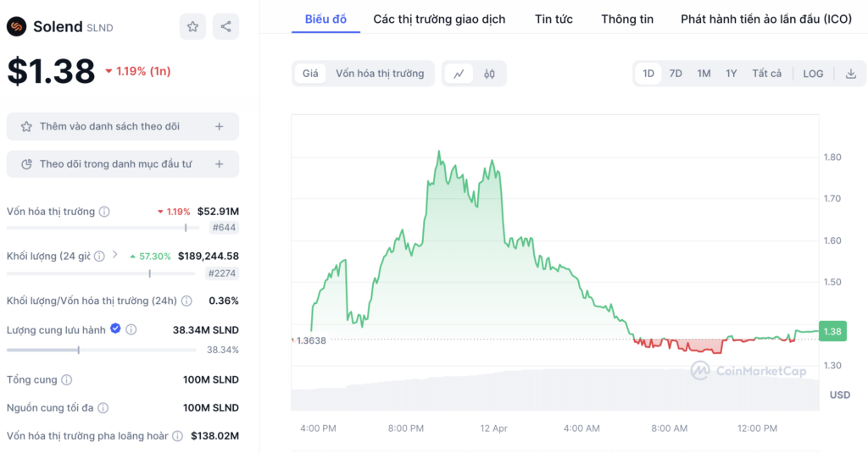The height and width of the screenshot is (453, 868).
Task: Star Solend as a favorite
Action: (192, 26)
